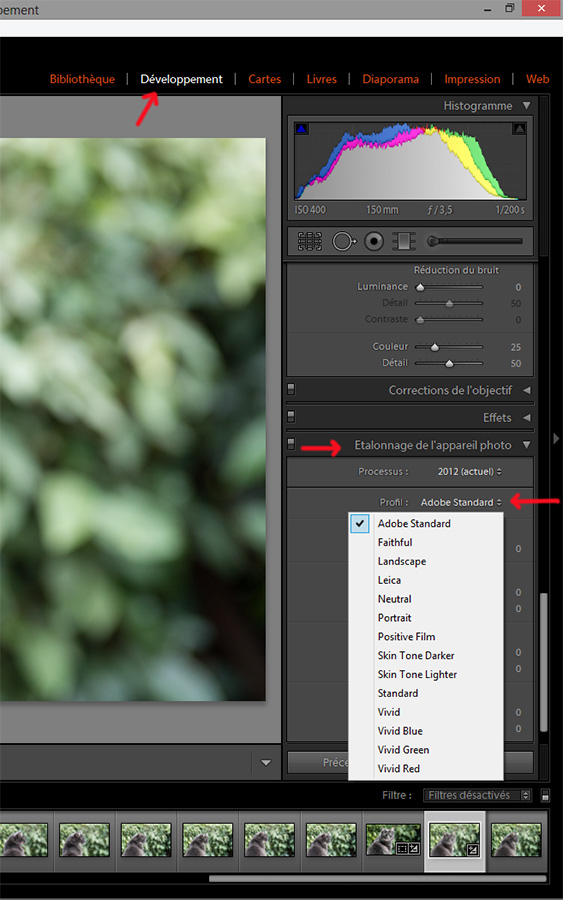563x900 pixels.
Task: Select the Red Eye Correction tool
Action: (374, 241)
